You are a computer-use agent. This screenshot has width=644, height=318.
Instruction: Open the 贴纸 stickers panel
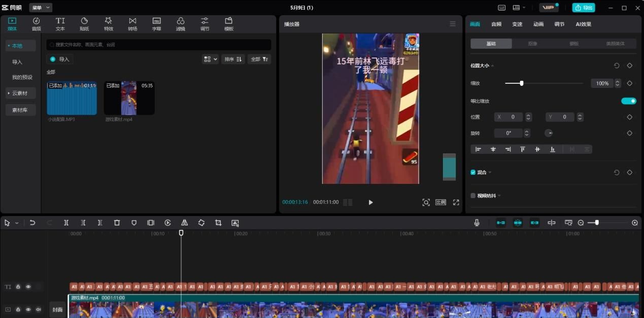click(x=84, y=24)
